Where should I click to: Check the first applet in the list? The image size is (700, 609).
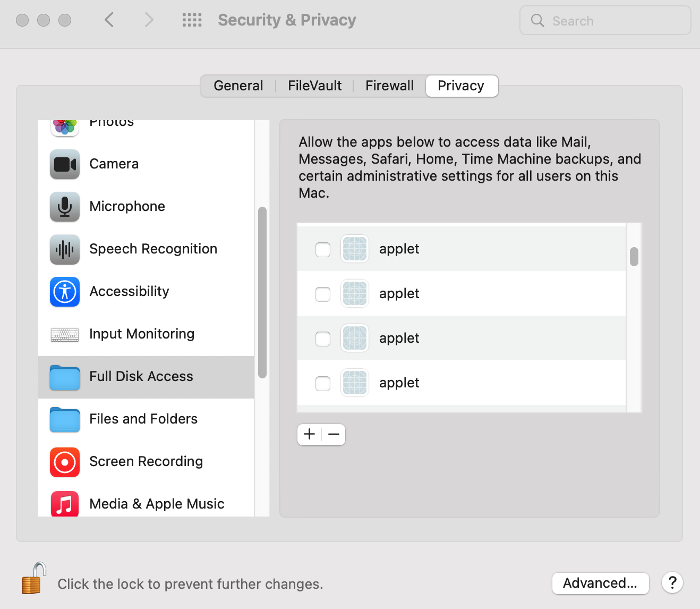point(322,249)
